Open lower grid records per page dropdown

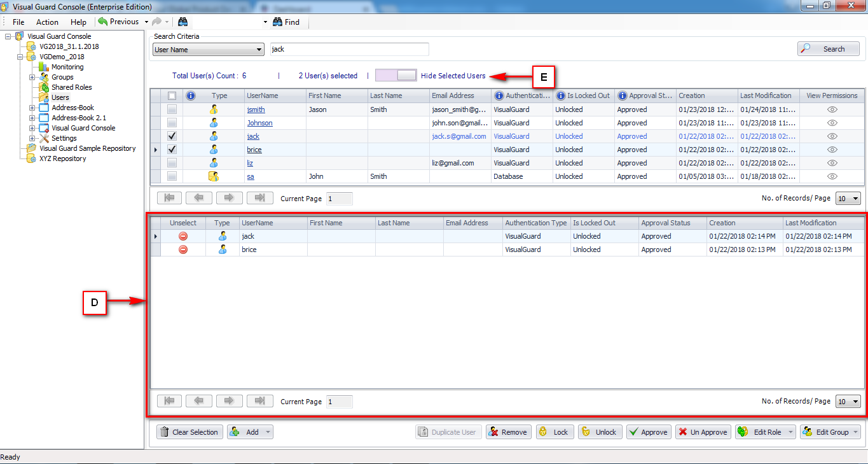pos(848,402)
